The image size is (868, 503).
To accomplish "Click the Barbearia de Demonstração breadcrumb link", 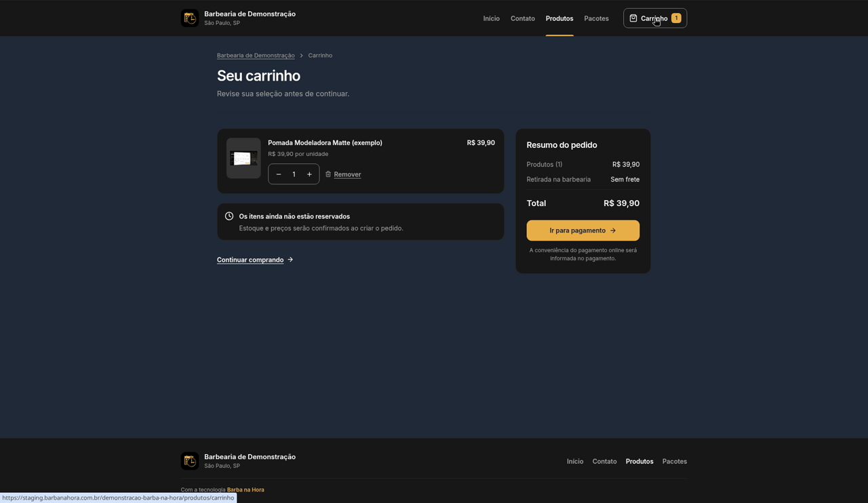I will click(256, 56).
